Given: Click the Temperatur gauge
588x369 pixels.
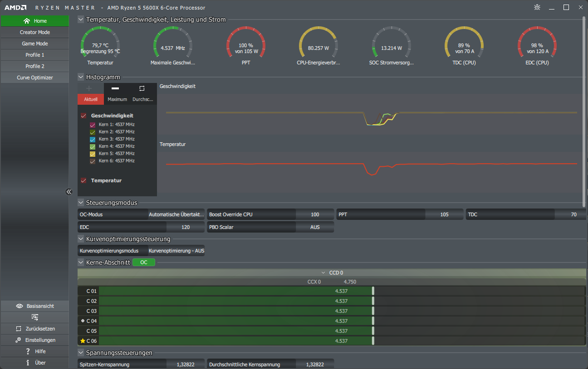Looking at the screenshot, I should click(100, 45).
